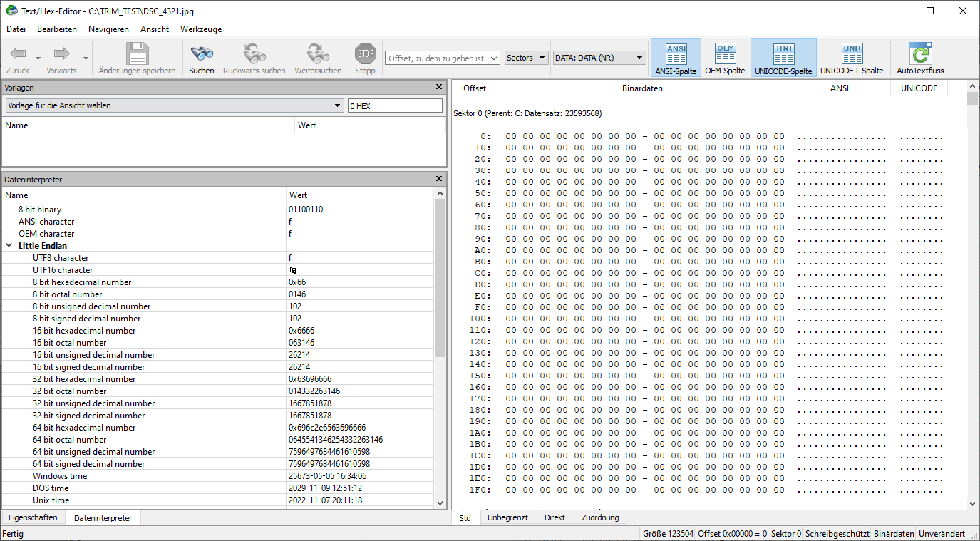Open the Datei menu
Image resolution: width=980 pixels, height=541 pixels.
[16, 29]
